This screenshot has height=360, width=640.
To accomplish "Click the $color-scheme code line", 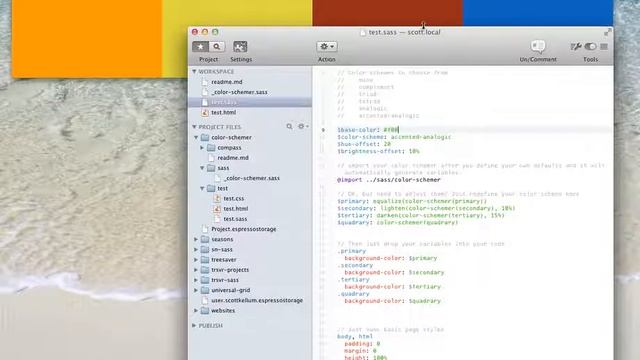I will (x=394, y=137).
